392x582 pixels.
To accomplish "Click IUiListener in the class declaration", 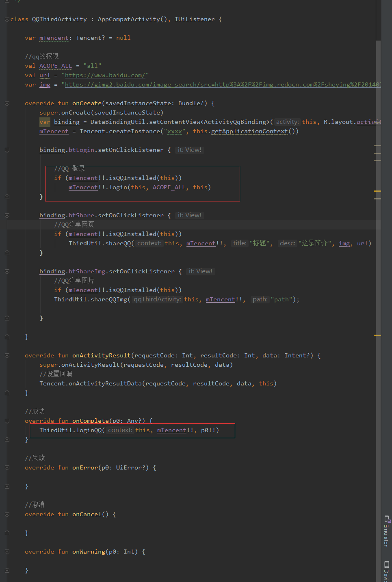I will point(195,19).
